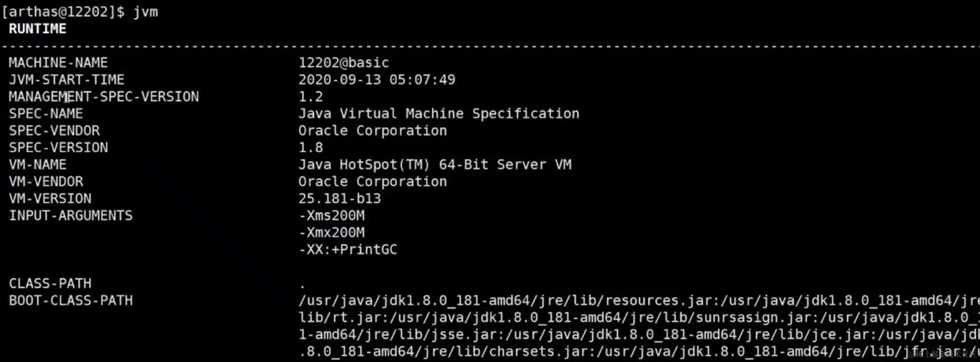Image resolution: width=980 pixels, height=362 pixels.
Task: Click the 12202@basic machine name value
Action: [343, 63]
